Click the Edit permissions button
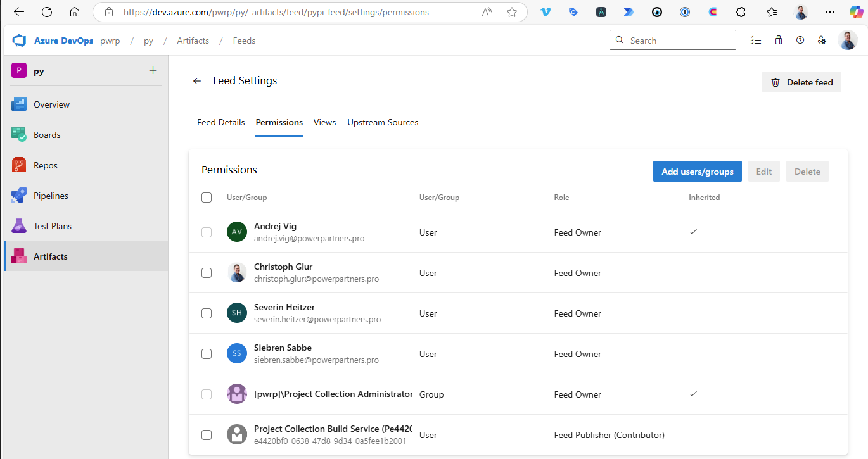 coord(764,172)
